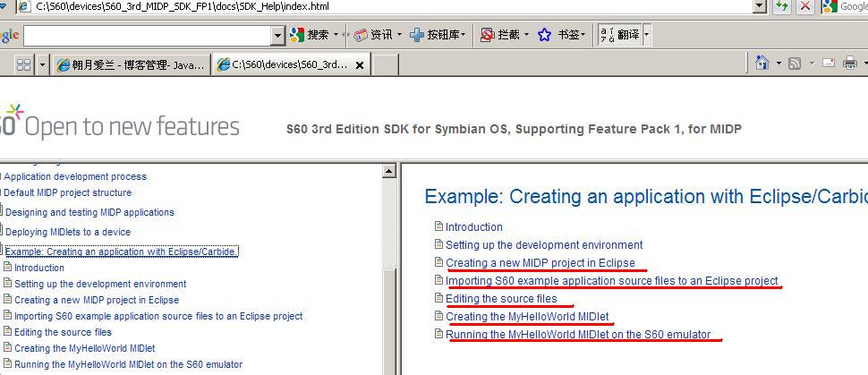Click the Google search provider icon
Viewport: 868px width, 375px height.
830,6
